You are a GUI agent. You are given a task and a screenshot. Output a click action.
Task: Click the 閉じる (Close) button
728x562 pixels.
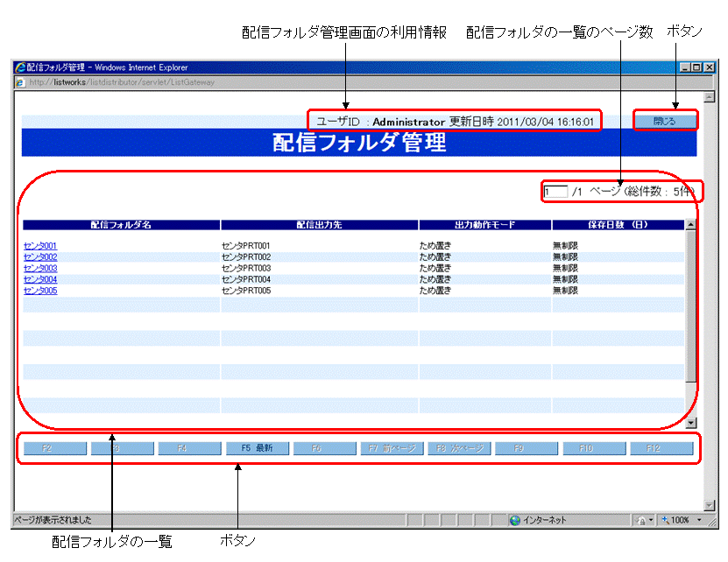664,121
